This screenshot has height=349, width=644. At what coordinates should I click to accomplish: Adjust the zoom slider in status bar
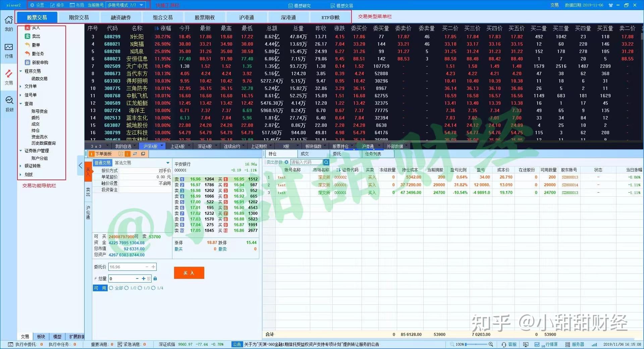pyautogui.click(x=476, y=344)
